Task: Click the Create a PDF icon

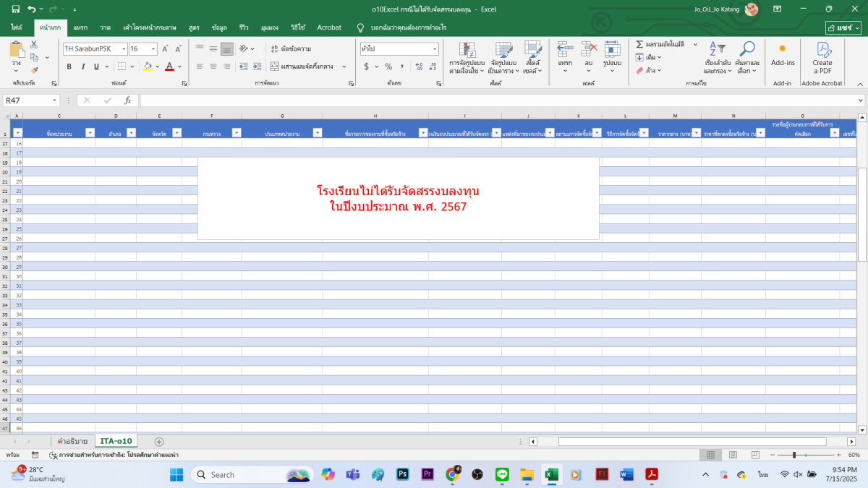Action: coord(822,56)
